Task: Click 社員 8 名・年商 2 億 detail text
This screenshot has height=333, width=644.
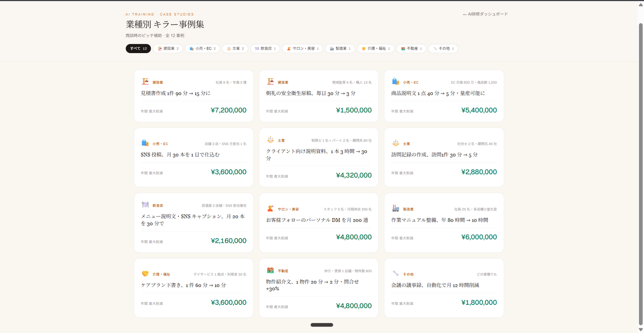Action: tap(231, 83)
